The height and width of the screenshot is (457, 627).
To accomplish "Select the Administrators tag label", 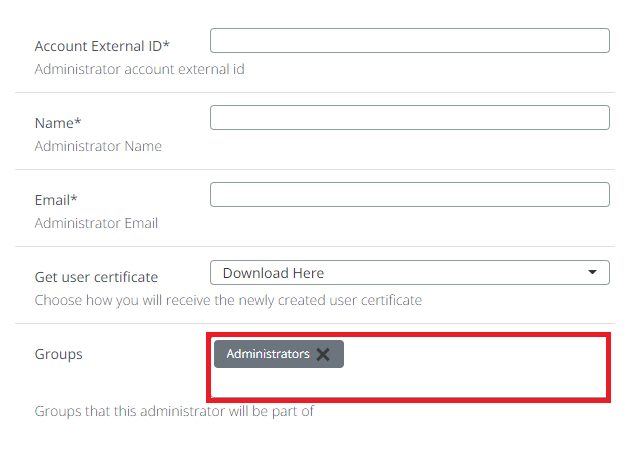I will coord(268,354).
